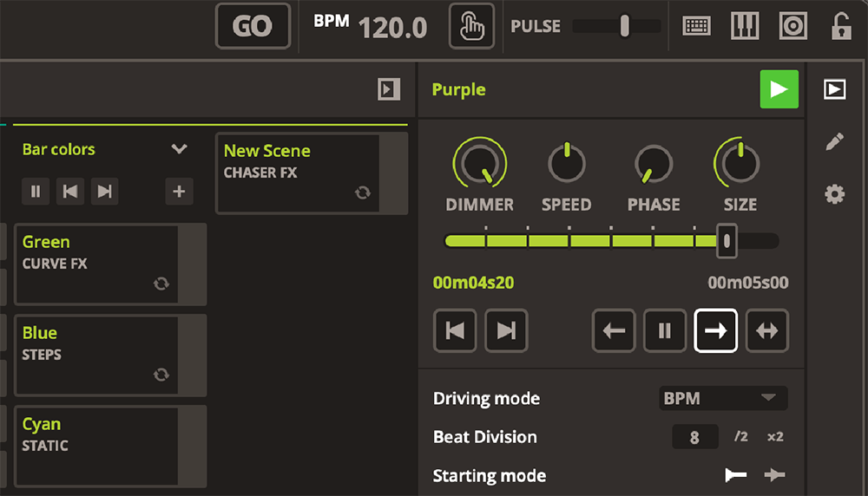Open the computer keyboard shortcuts icon
The height and width of the screenshot is (496, 868).
(x=697, y=27)
